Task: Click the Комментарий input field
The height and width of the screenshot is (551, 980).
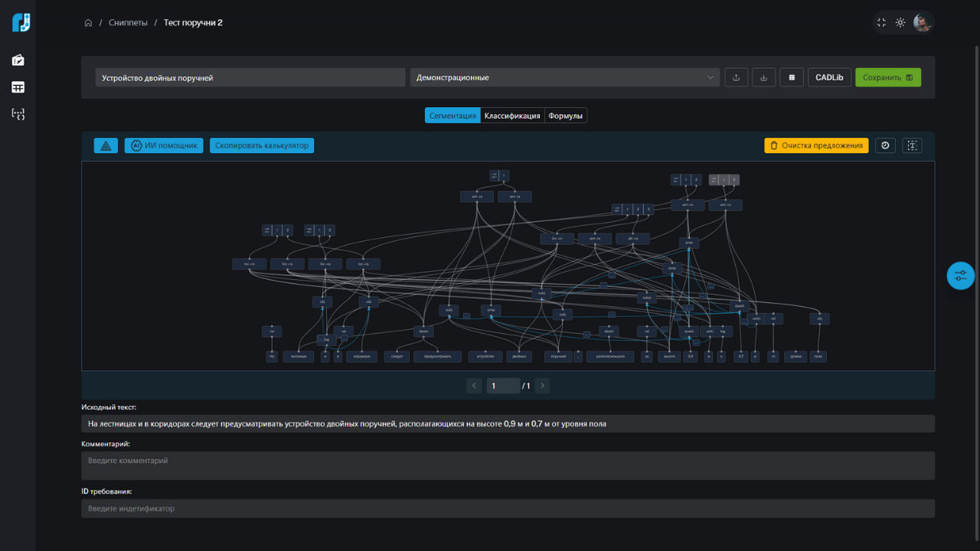Action: click(508, 465)
